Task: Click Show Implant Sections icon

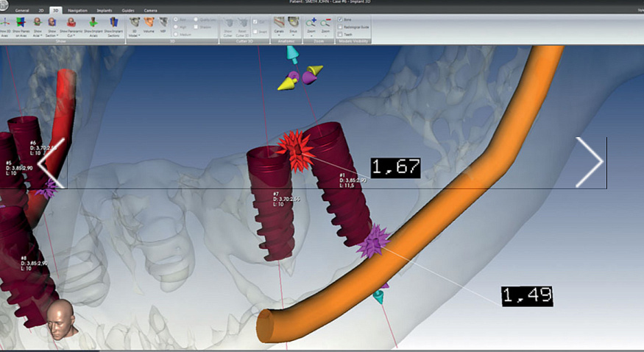Action: point(113,23)
